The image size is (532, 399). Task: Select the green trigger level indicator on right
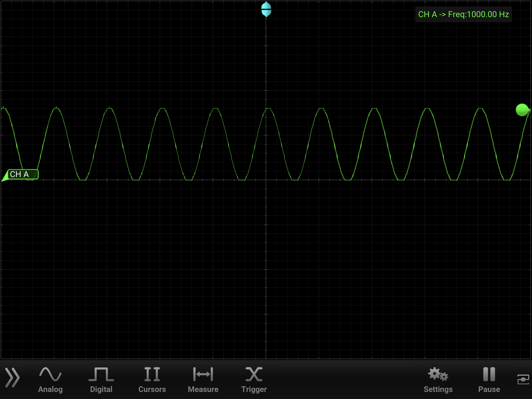tap(522, 110)
